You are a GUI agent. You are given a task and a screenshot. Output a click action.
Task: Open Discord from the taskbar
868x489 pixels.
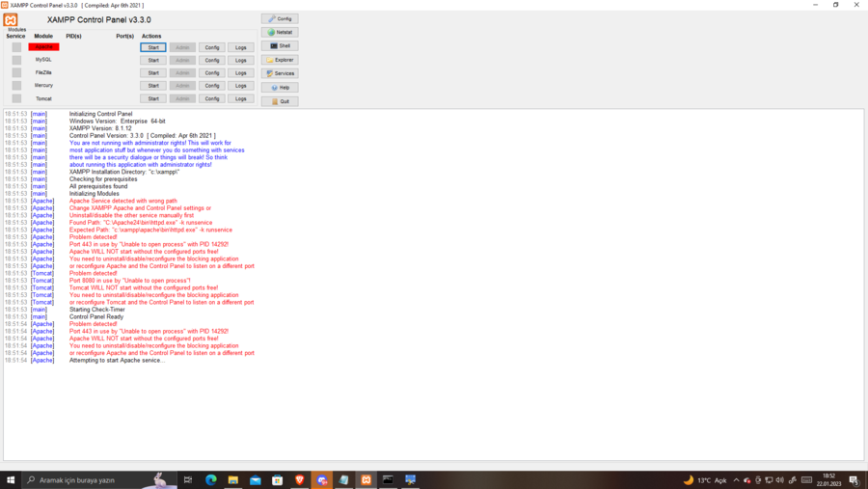click(x=321, y=480)
